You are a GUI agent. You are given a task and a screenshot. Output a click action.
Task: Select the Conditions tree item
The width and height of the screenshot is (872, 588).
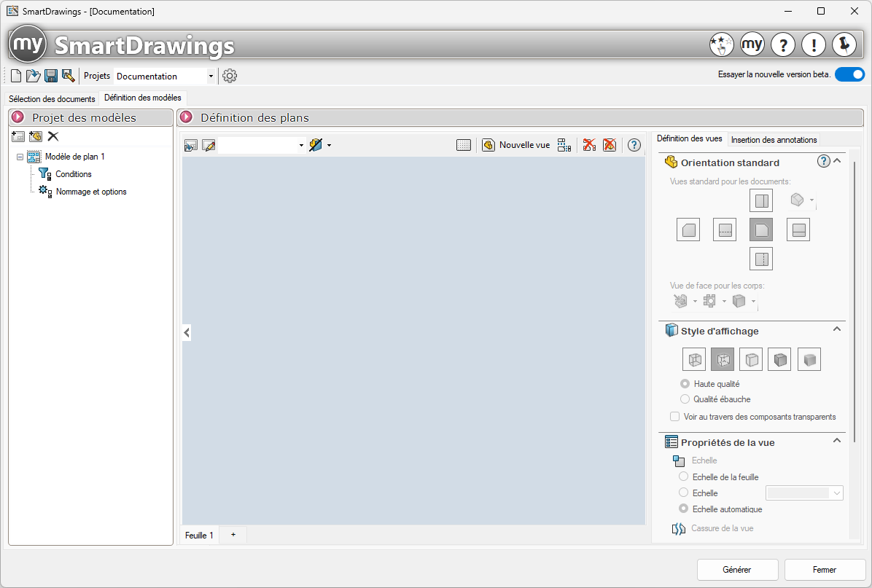point(73,174)
